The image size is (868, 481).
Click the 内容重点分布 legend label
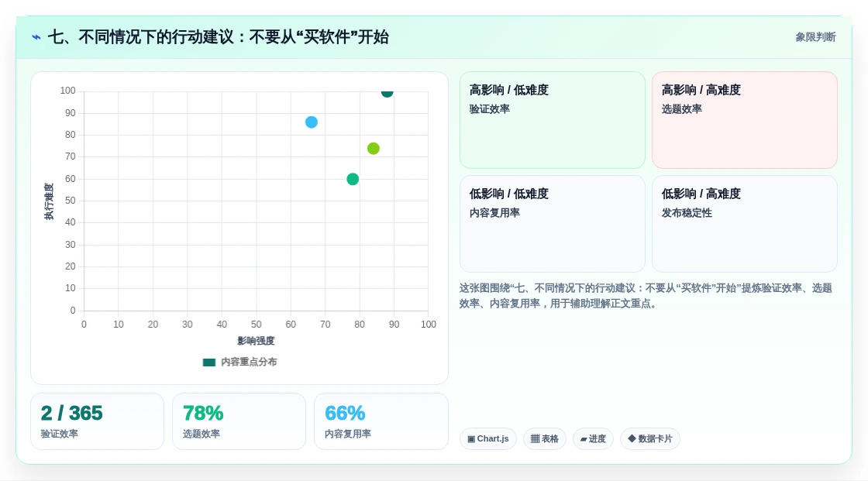[249, 362]
